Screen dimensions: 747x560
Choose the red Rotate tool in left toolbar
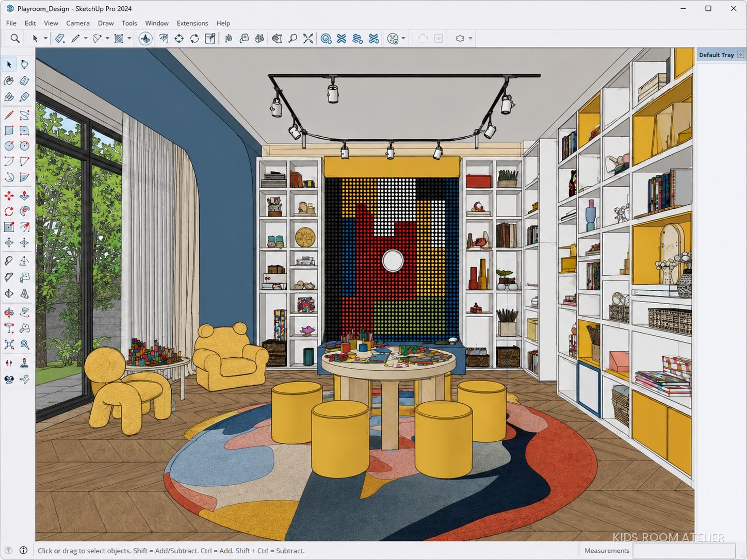(9, 211)
